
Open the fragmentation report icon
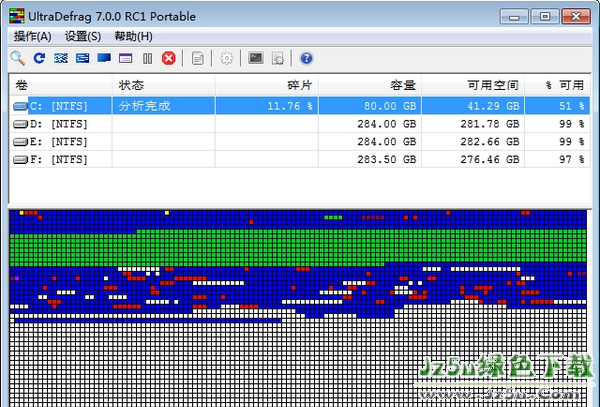(197, 58)
